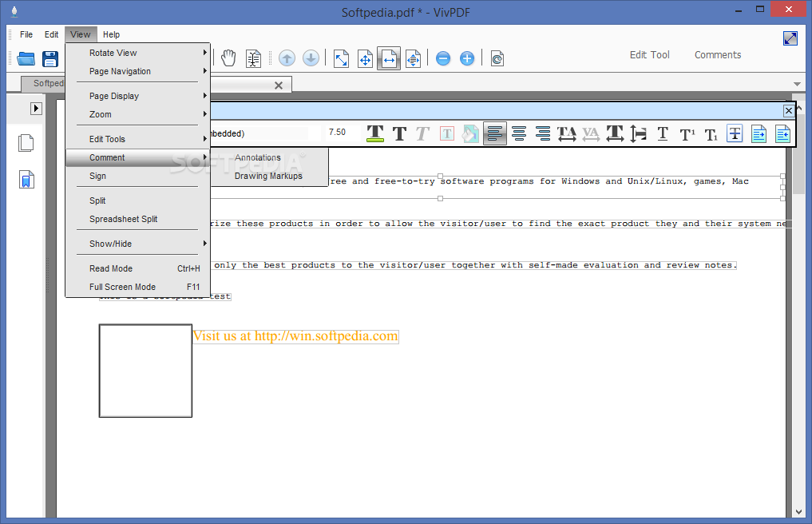The width and height of the screenshot is (812, 524).
Task: Click the rotate page icon
Action: point(497,58)
